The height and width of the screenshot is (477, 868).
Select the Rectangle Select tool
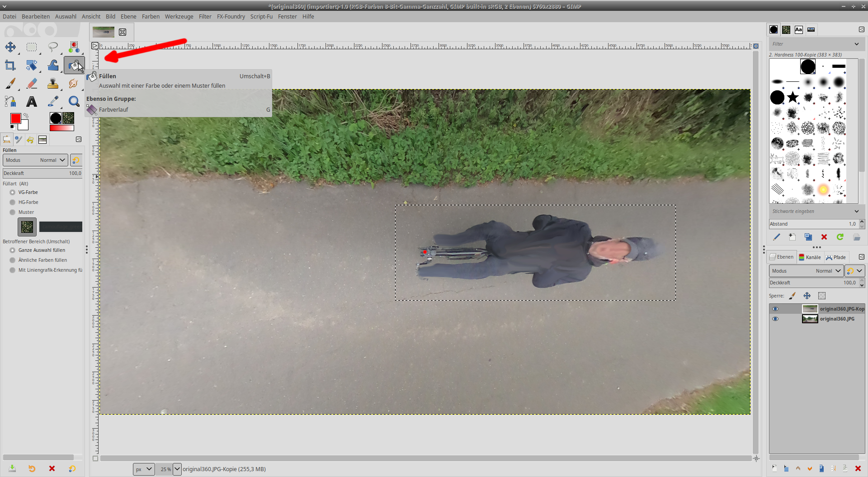tap(32, 47)
